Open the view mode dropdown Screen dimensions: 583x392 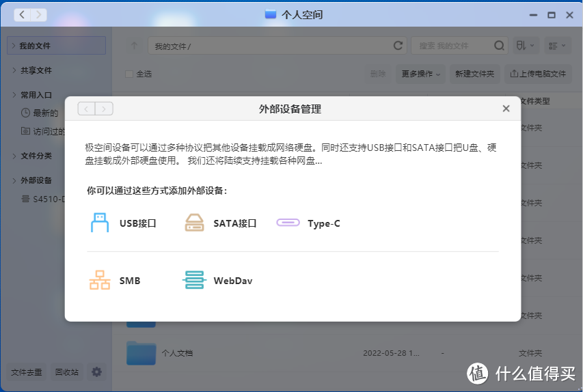pyautogui.click(x=558, y=46)
